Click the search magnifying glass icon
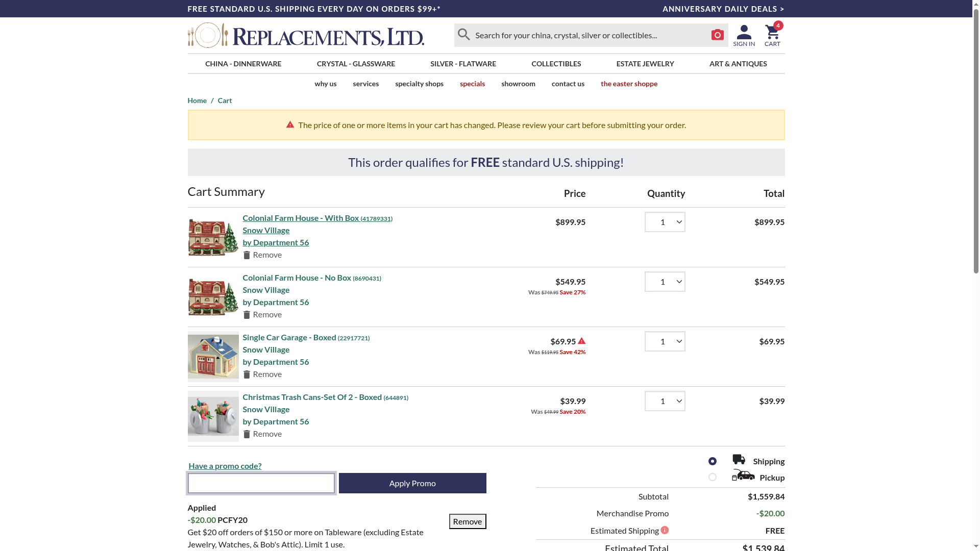 tap(463, 35)
